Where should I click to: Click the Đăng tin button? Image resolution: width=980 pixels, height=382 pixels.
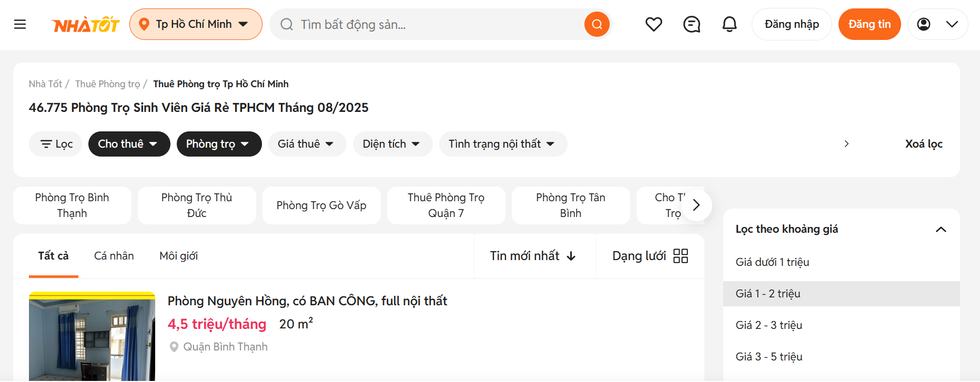tap(870, 24)
